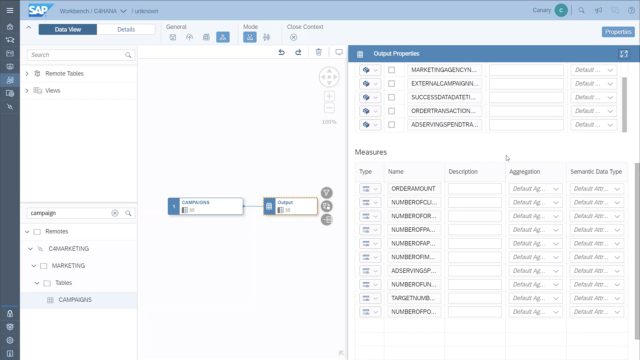Viewport: 640px width, 360px height.
Task: Select the CAMPAIGNS node on the canvas
Action: (x=206, y=206)
